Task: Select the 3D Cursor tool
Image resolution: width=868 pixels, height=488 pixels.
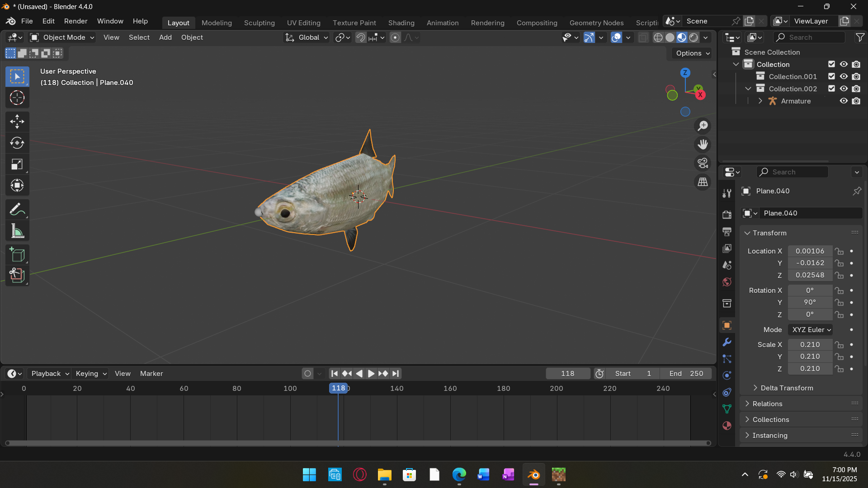Action: [17, 98]
